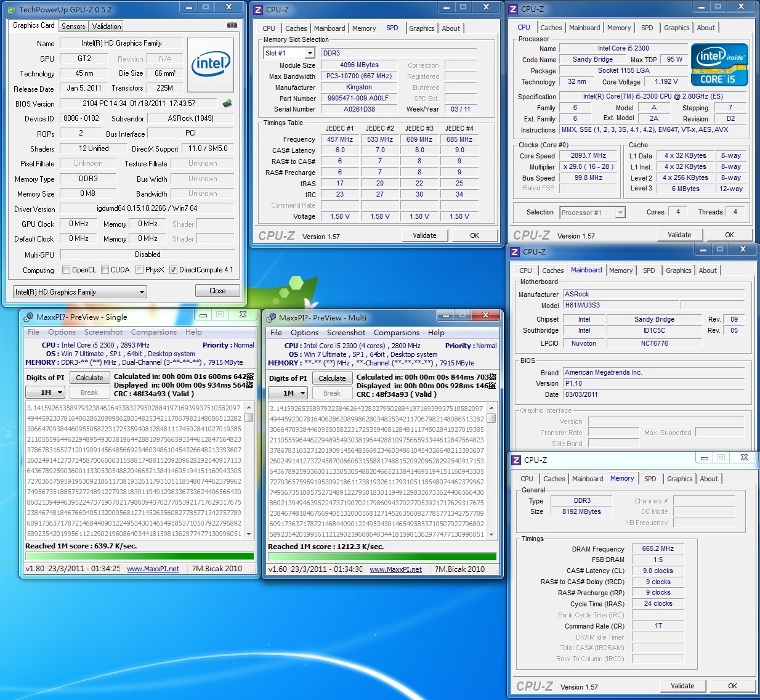This screenshot has width=760, height=700.
Task: Click the MaxxPI Multi window title icon
Action: click(271, 317)
